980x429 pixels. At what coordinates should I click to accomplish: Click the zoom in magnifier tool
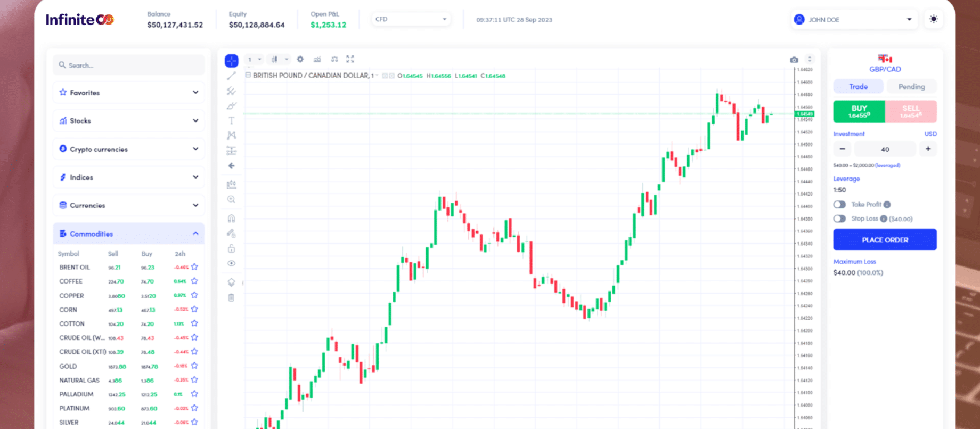(x=231, y=199)
